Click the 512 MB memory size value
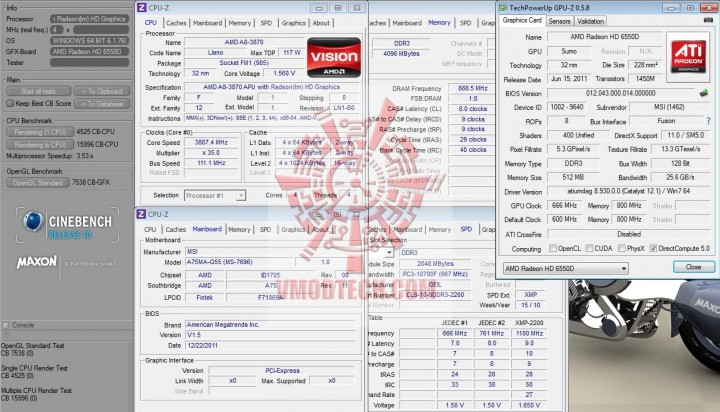Screen dimensions: 720x412 click(x=573, y=177)
